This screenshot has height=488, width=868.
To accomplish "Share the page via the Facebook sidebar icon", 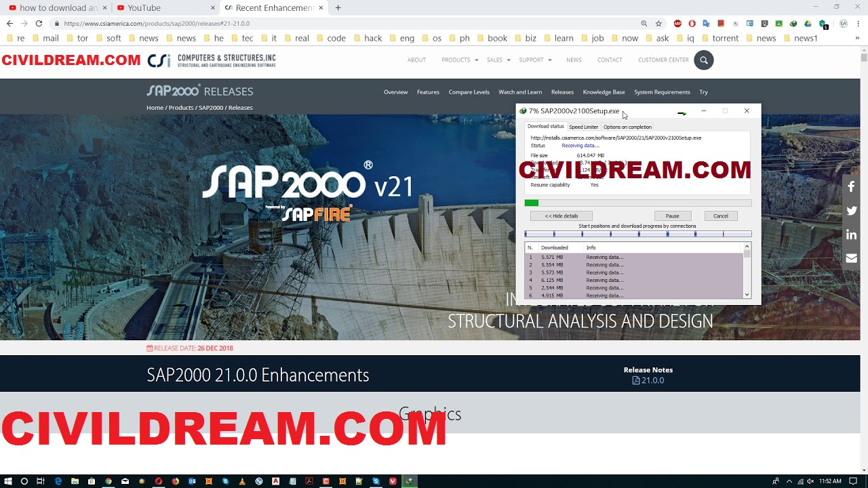I will pos(851,186).
